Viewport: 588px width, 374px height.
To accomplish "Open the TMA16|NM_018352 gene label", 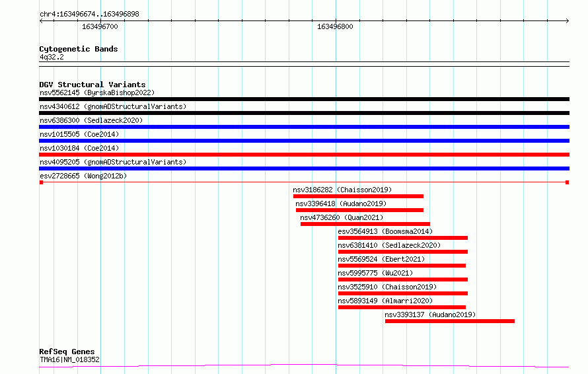I will coord(69,359).
